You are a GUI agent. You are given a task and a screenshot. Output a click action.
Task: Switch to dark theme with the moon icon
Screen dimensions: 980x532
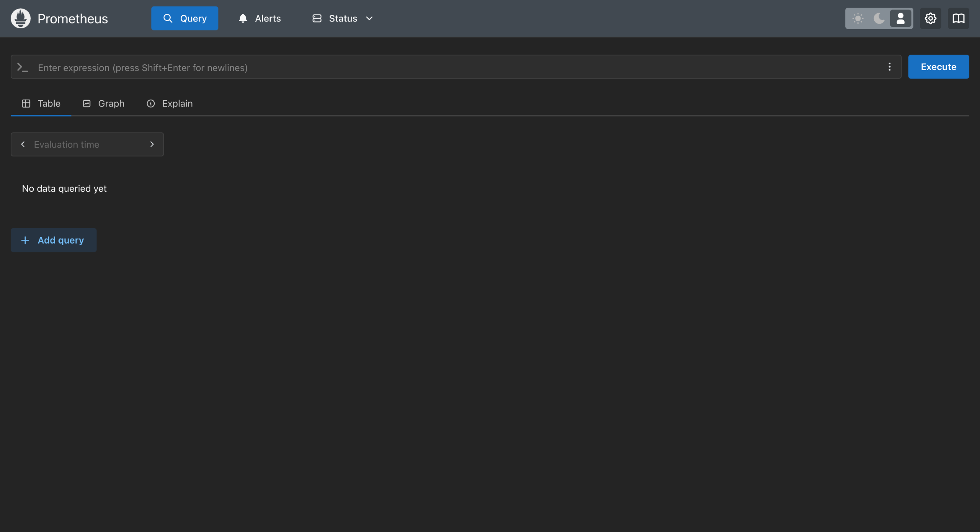pyautogui.click(x=879, y=18)
